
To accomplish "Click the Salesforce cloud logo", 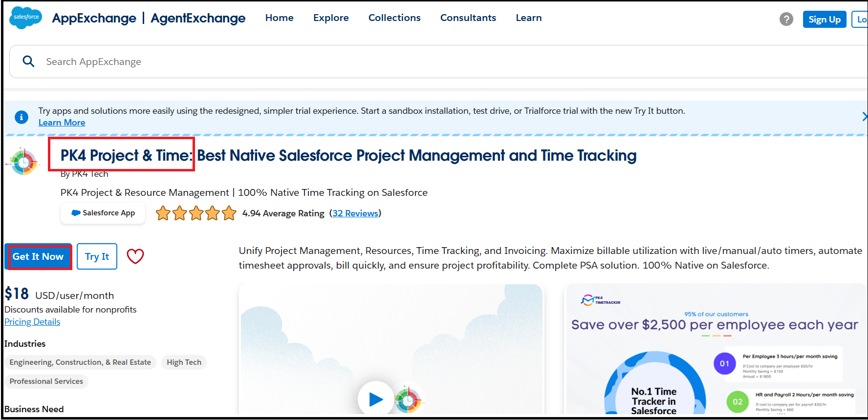I will [x=25, y=18].
